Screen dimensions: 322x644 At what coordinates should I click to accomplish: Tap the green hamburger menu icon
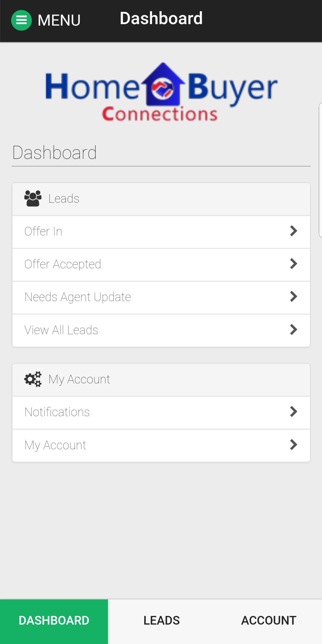(x=21, y=20)
